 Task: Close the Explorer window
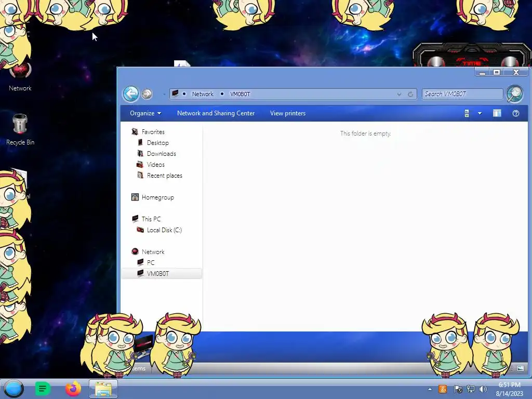(516, 72)
